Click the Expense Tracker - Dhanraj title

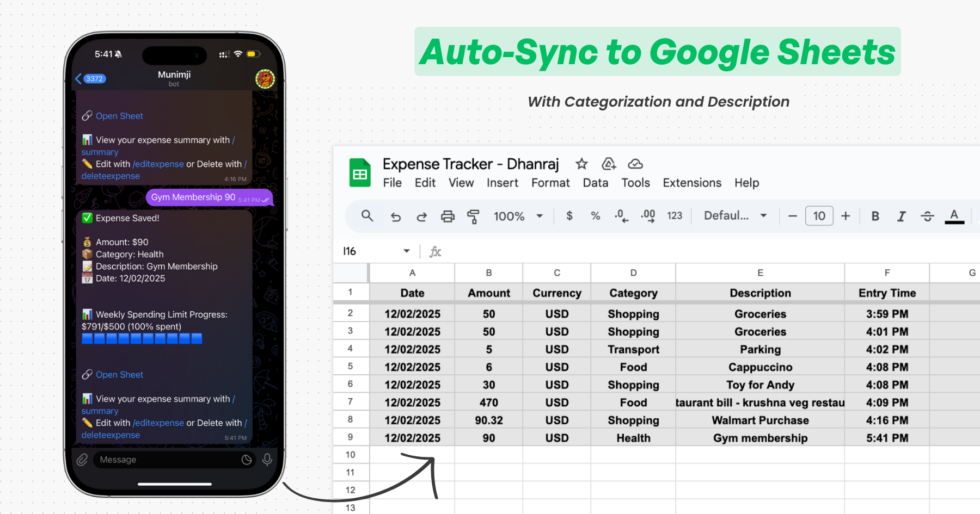tap(470, 164)
